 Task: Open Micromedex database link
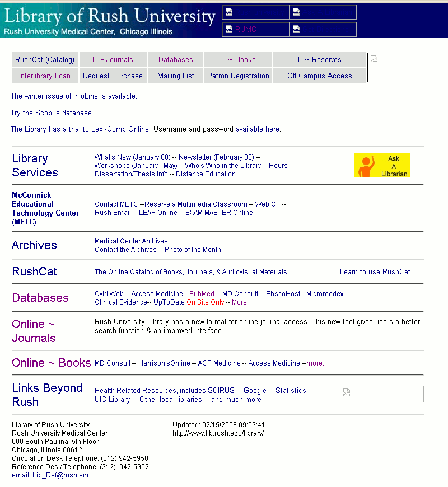point(325,293)
